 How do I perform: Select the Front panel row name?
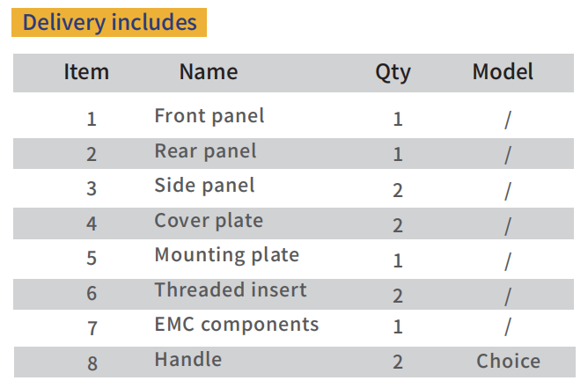coord(209,116)
